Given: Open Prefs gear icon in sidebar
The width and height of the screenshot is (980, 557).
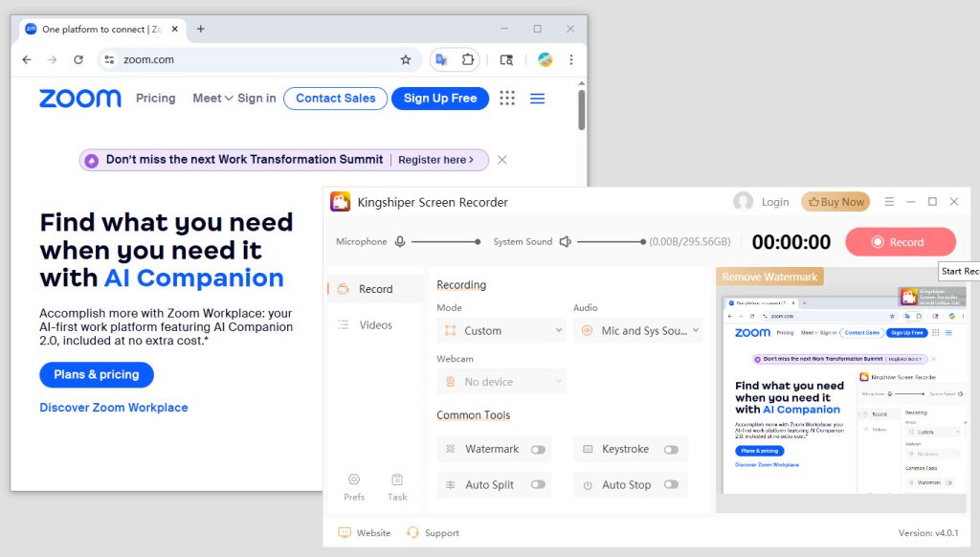Looking at the screenshot, I should pyautogui.click(x=354, y=479).
